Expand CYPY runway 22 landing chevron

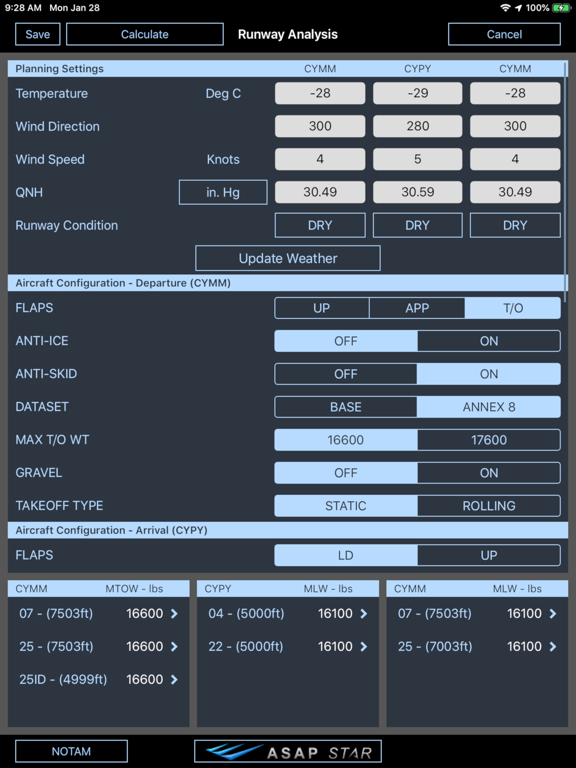point(363,647)
